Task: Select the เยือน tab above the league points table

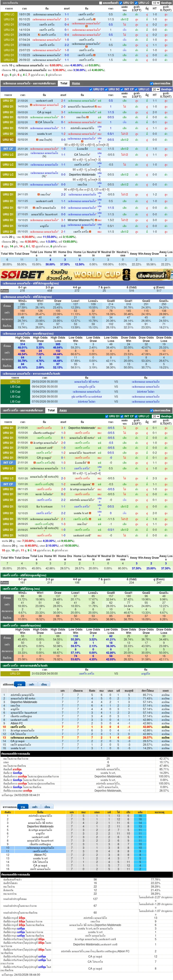Action: coord(47,807)
